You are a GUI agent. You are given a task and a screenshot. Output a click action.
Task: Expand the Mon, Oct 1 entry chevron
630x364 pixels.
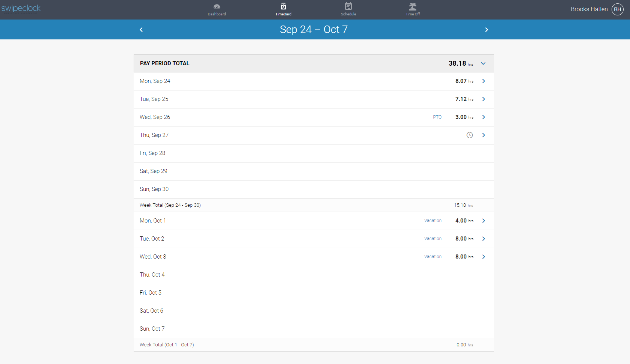pos(484,221)
